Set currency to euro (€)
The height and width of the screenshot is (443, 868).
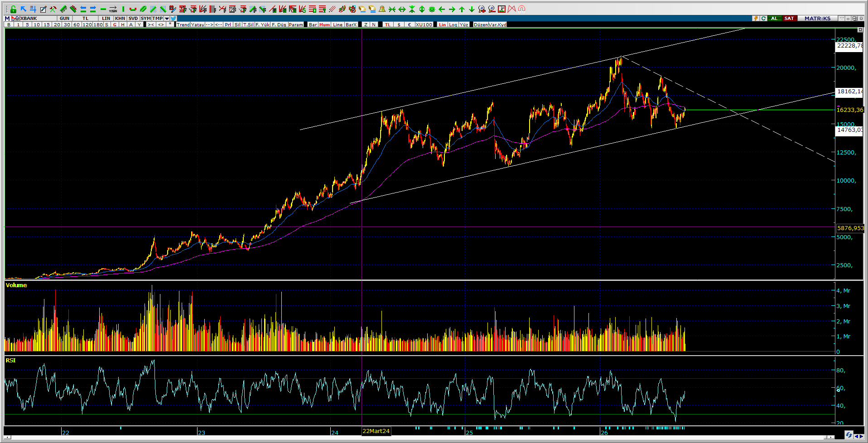click(409, 24)
